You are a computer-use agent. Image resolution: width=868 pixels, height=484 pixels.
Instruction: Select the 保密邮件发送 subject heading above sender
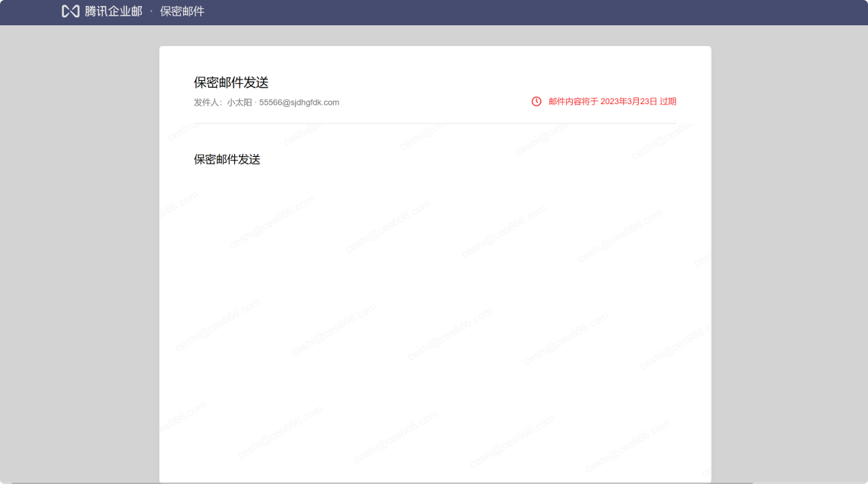231,83
